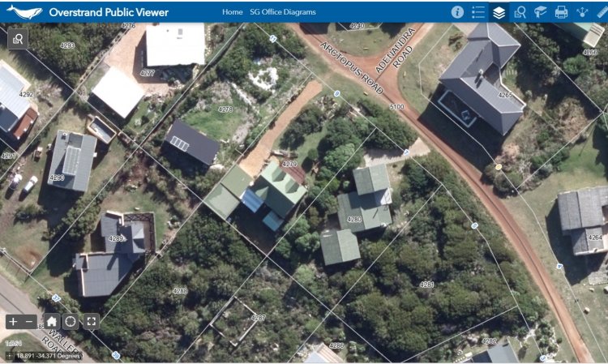
Task: Toggle full screen map view
Action: tap(91, 321)
